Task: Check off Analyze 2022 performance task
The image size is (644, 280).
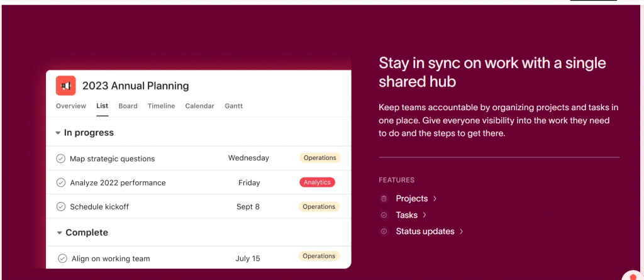Action: click(x=61, y=182)
